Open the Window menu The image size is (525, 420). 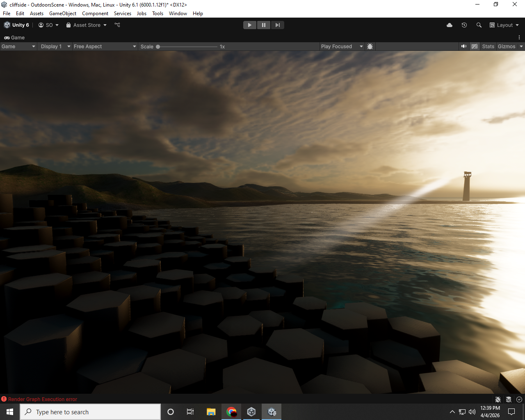tap(178, 14)
